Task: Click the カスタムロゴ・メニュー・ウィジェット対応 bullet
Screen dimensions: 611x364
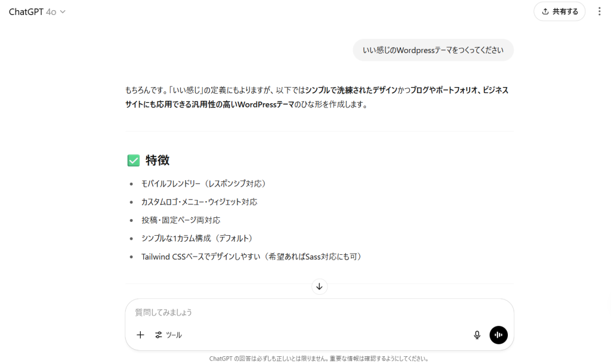Action: tap(199, 202)
